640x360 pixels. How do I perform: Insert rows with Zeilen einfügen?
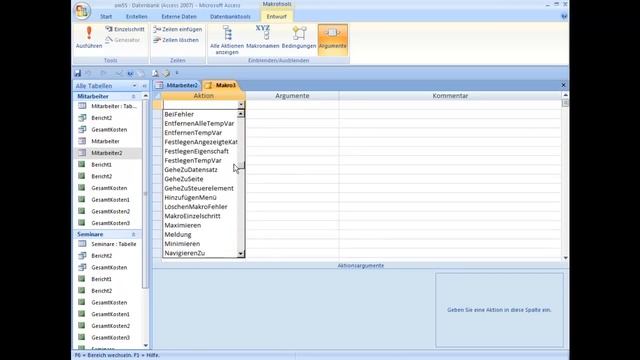tap(178, 29)
